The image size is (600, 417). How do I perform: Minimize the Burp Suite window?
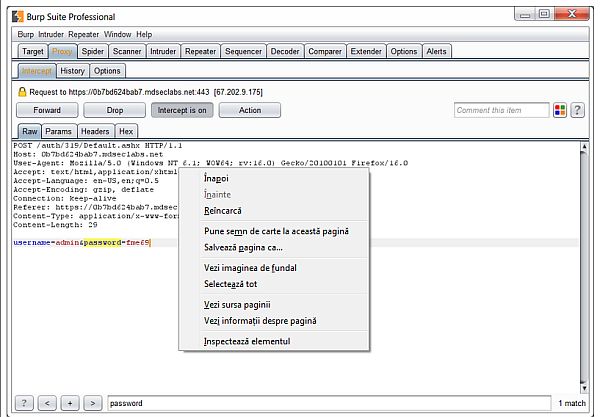point(525,14)
